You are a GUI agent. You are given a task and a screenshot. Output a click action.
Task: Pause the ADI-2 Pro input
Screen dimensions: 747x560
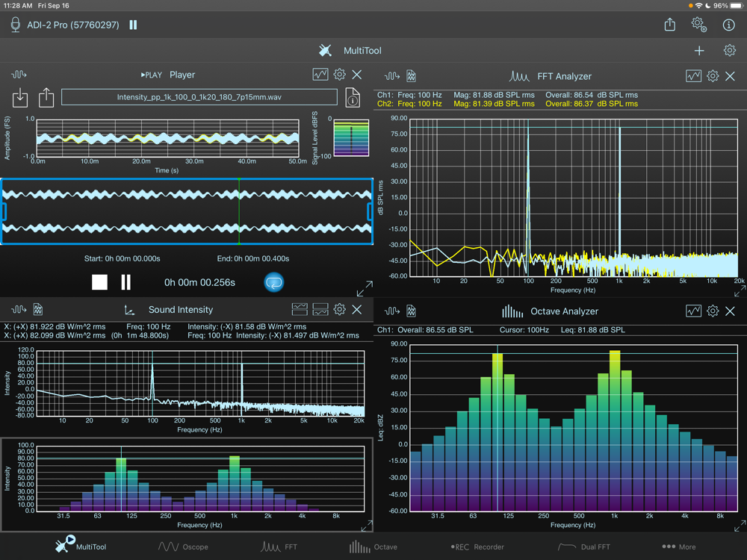(x=133, y=25)
